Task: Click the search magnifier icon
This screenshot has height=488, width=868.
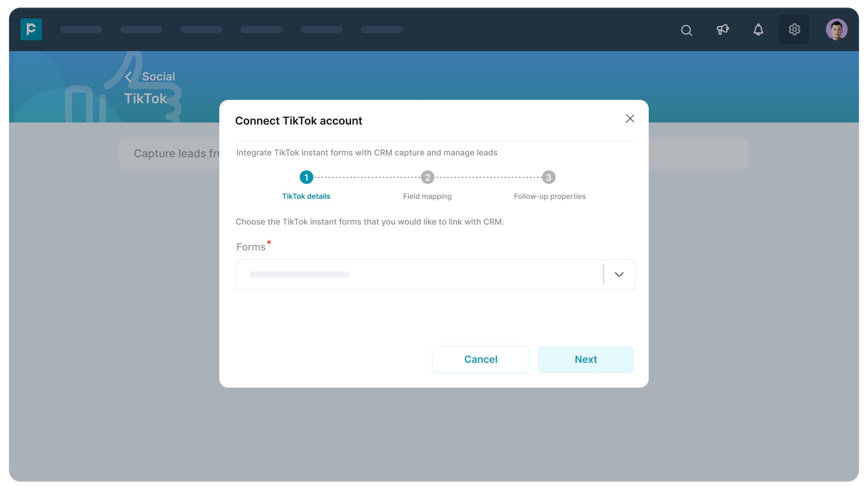Action: pyautogui.click(x=686, y=30)
